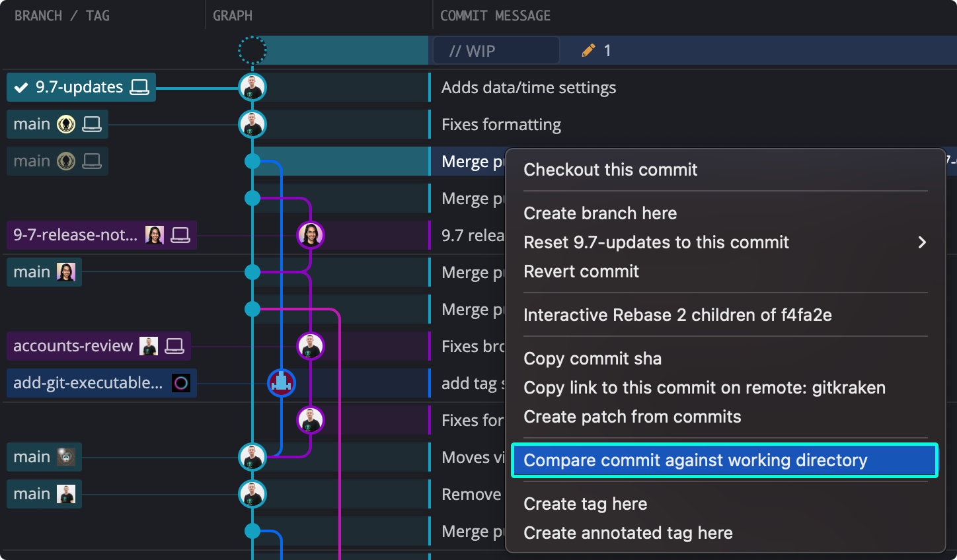Click the Adds data/time settings commit message
957x560 pixels.
(x=528, y=88)
